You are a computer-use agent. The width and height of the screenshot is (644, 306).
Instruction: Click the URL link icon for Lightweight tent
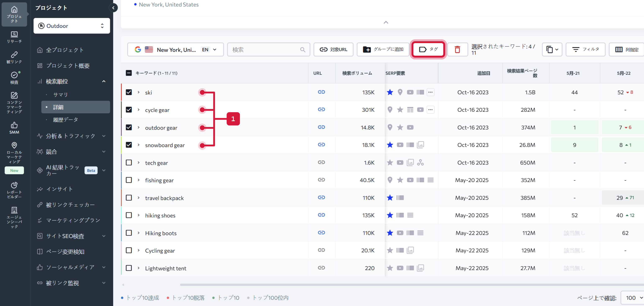321,268
